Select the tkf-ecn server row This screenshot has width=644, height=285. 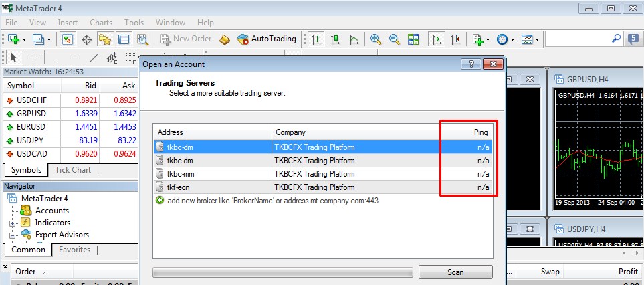(x=323, y=187)
